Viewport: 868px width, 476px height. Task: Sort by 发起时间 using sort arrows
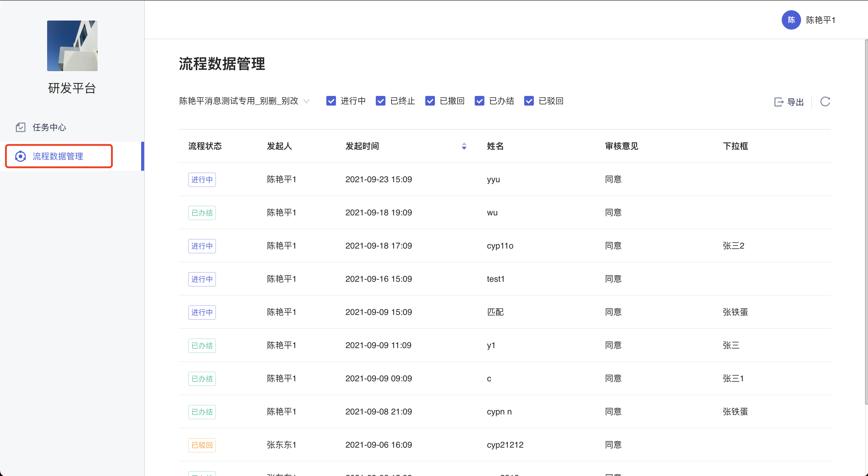(464, 146)
